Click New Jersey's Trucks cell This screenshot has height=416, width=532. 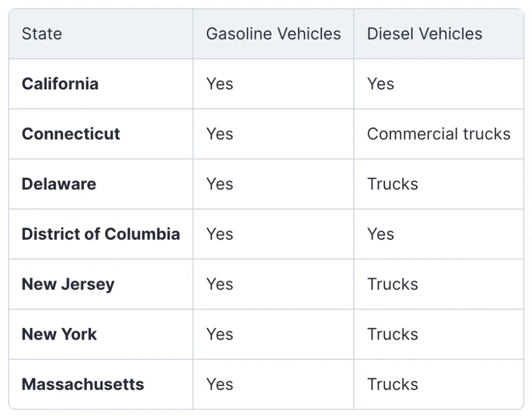392,284
